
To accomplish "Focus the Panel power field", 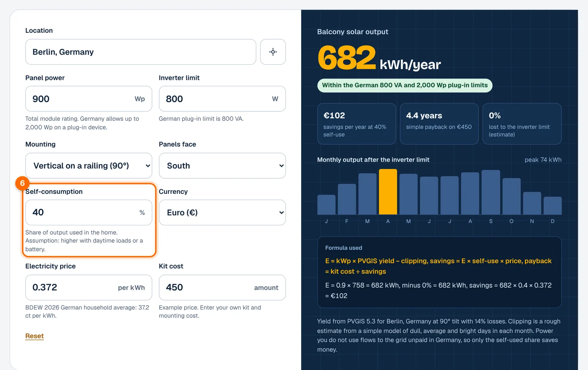I will pyautogui.click(x=89, y=99).
